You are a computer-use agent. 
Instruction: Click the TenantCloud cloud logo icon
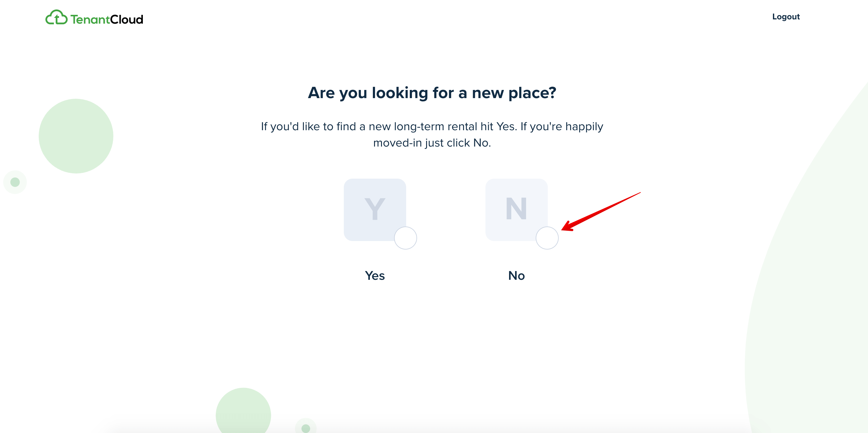coord(56,17)
